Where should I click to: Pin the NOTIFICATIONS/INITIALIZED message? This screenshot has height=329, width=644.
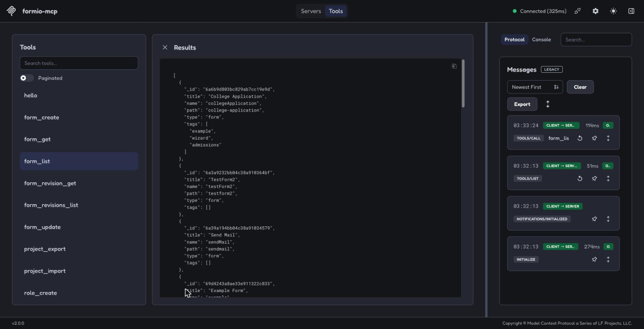[x=594, y=219]
